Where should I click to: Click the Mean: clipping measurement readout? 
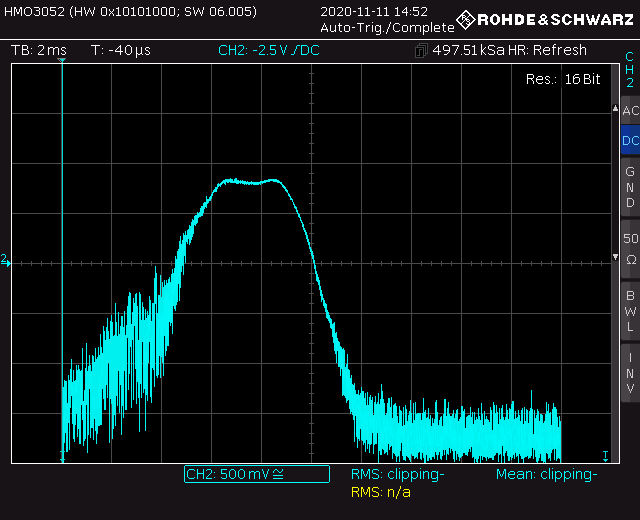click(546, 474)
